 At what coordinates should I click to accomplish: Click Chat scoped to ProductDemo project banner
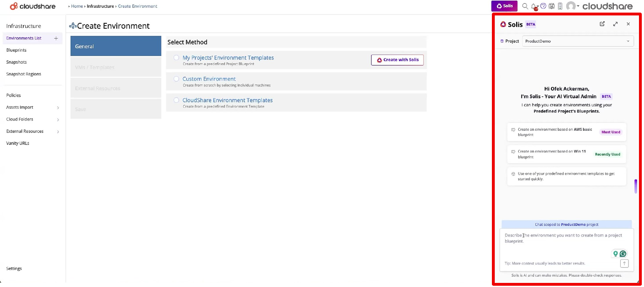pos(567,225)
